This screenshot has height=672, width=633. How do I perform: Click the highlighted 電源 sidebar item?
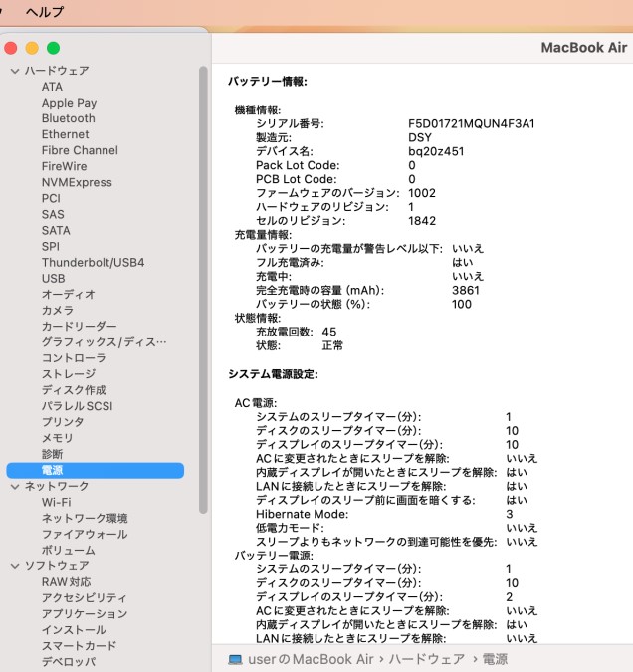(x=96, y=471)
